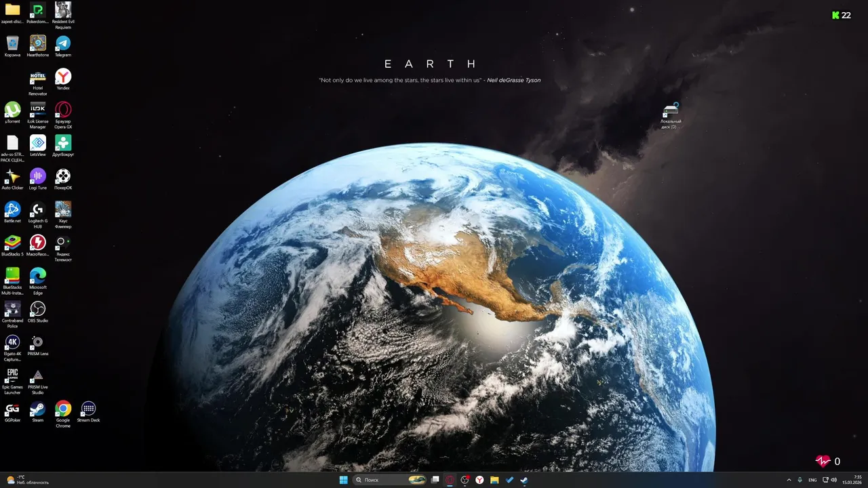
Task: Select the iLok License Manager icon
Action: [38, 115]
